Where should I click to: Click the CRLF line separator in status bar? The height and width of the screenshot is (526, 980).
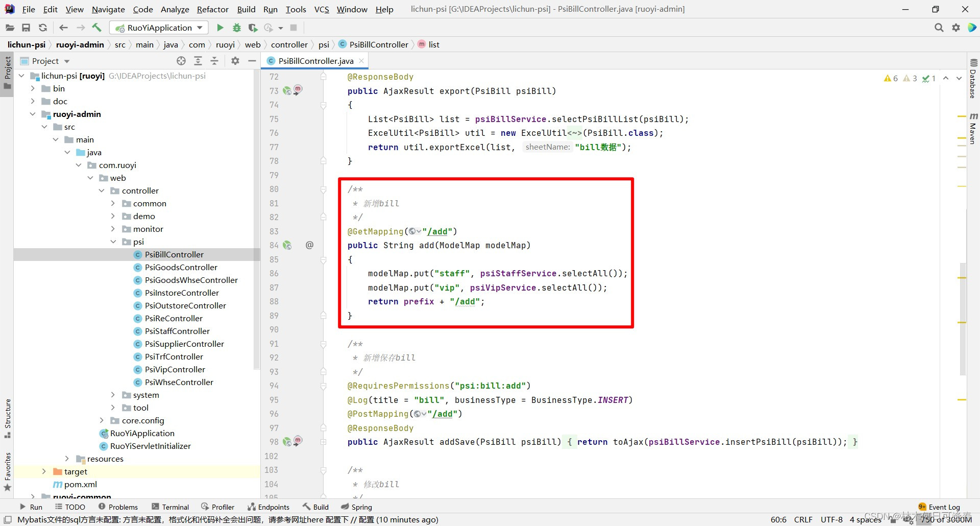tap(803, 519)
